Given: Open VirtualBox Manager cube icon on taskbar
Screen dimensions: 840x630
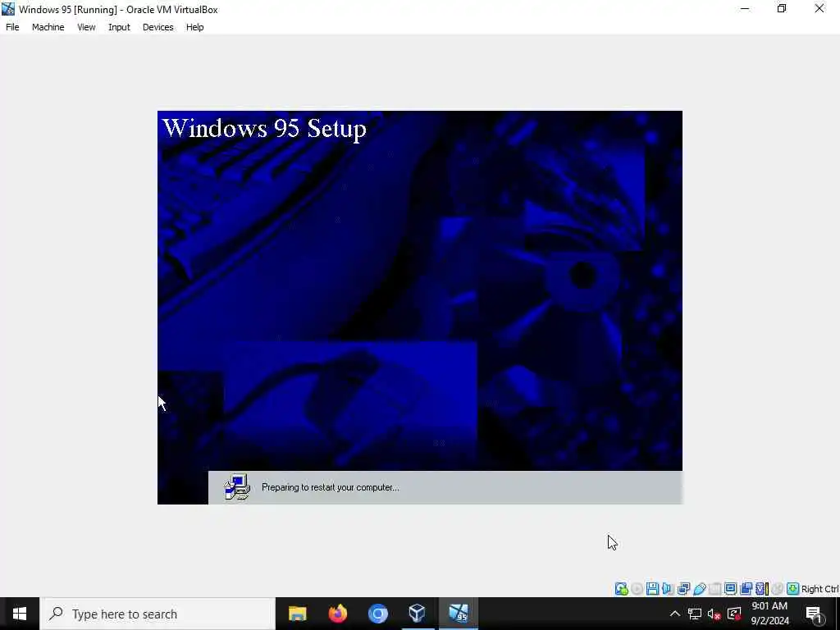Looking at the screenshot, I should (x=418, y=614).
